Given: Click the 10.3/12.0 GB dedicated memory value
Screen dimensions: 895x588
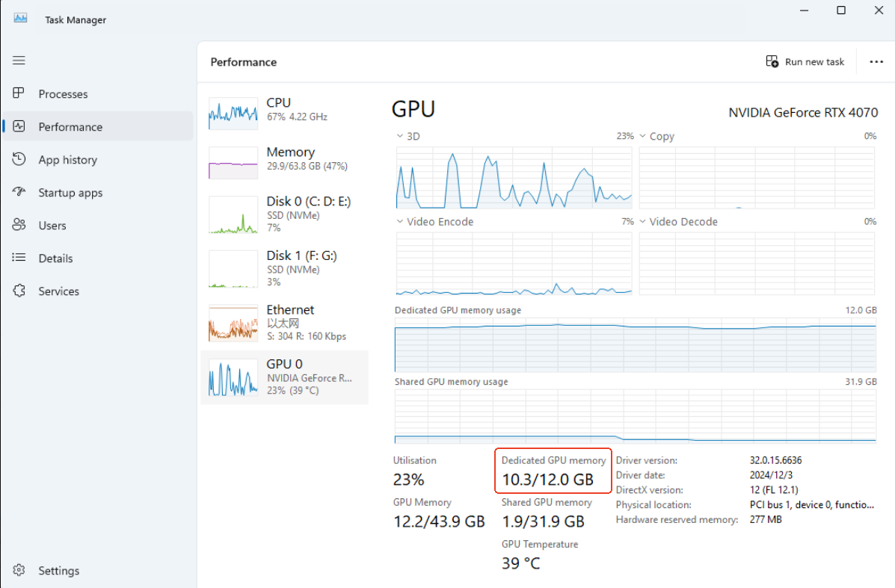Looking at the screenshot, I should [547, 480].
